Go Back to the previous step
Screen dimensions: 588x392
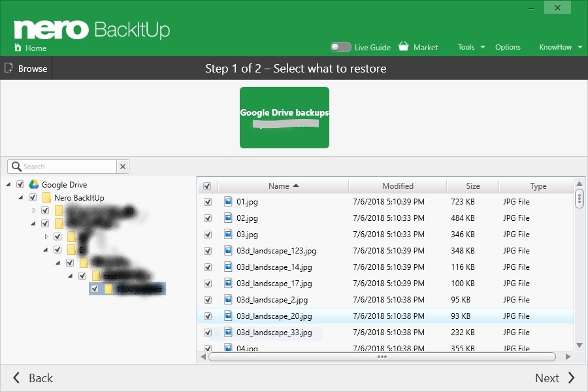pos(33,378)
